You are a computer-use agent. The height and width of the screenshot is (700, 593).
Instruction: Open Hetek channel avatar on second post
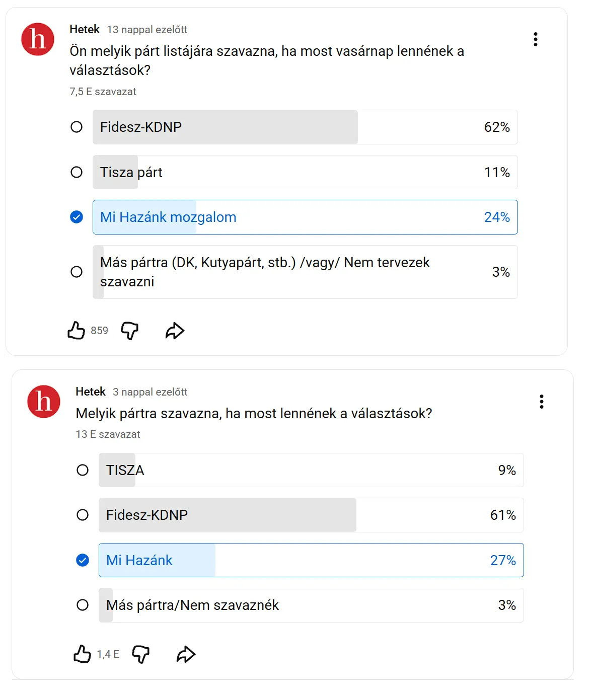pyautogui.click(x=44, y=402)
